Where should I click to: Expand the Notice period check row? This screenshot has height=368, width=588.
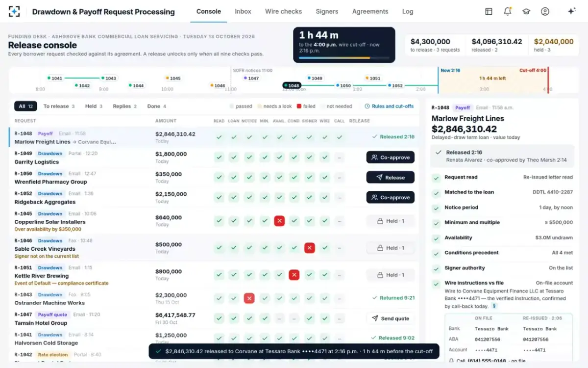[502, 208]
